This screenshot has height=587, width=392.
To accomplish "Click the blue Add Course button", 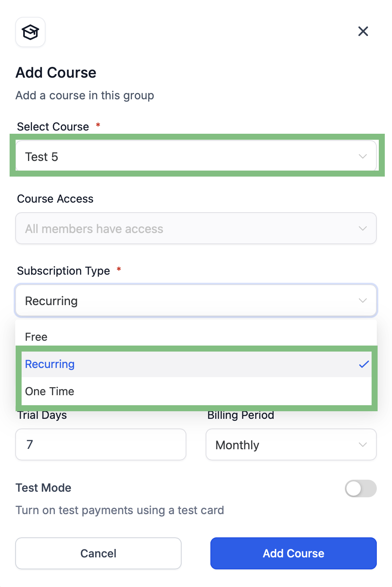I will point(294,553).
